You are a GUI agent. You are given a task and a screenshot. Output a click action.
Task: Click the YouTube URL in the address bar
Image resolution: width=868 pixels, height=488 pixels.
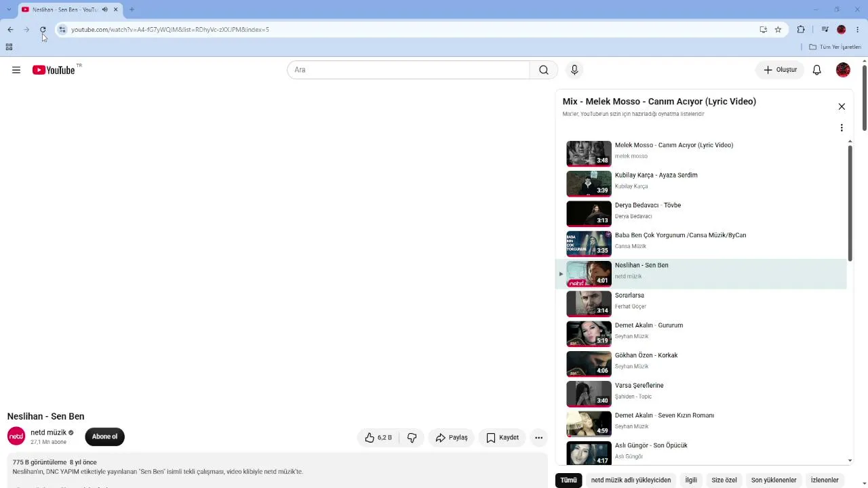click(x=170, y=30)
